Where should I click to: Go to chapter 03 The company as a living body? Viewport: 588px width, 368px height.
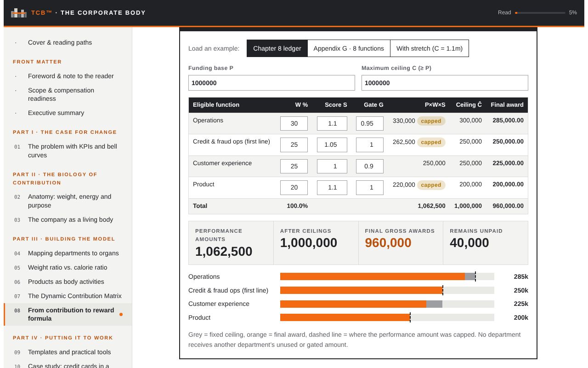68,219
